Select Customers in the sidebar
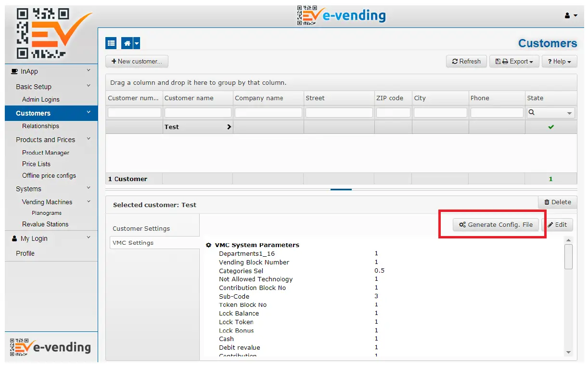The height and width of the screenshot is (368, 588). (x=51, y=113)
